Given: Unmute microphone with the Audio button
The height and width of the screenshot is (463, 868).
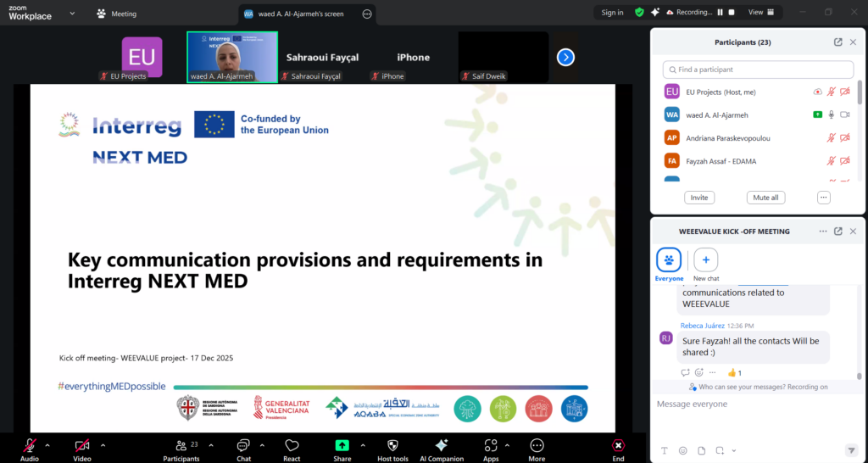Looking at the screenshot, I should tap(30, 445).
